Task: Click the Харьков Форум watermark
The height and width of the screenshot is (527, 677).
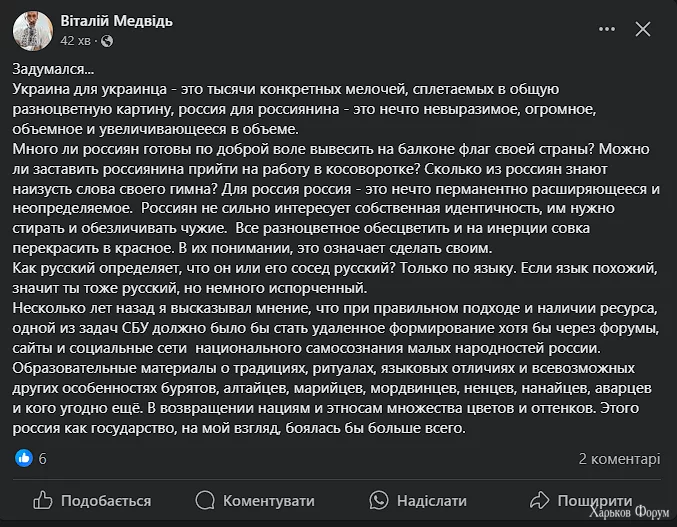Action: pyautogui.click(x=629, y=516)
